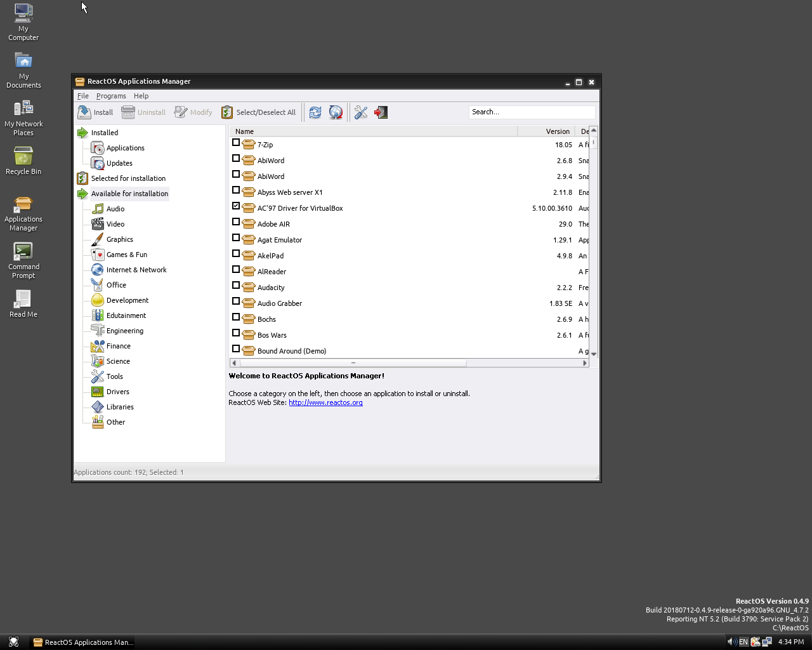Screen dimensions: 812x650
Task: Tick the Adobe AIR checkbox
Action: tap(236, 222)
